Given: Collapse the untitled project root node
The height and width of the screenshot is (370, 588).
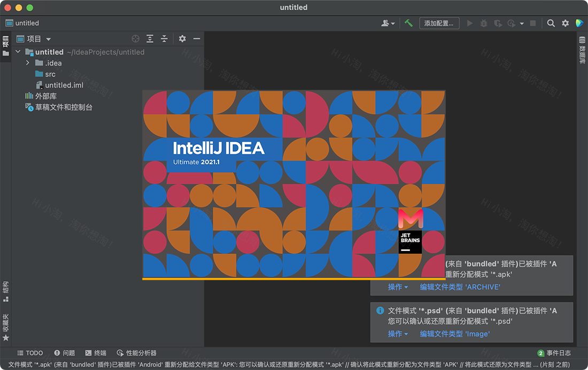Looking at the screenshot, I should (18, 51).
